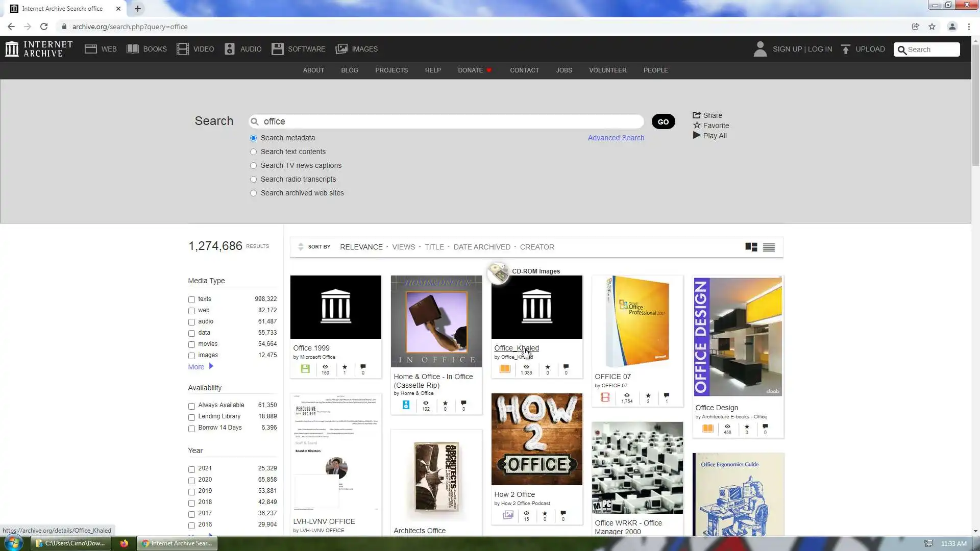Screen dimensions: 980x551
Task: Click the Upload arrow icon
Action: 846,49
